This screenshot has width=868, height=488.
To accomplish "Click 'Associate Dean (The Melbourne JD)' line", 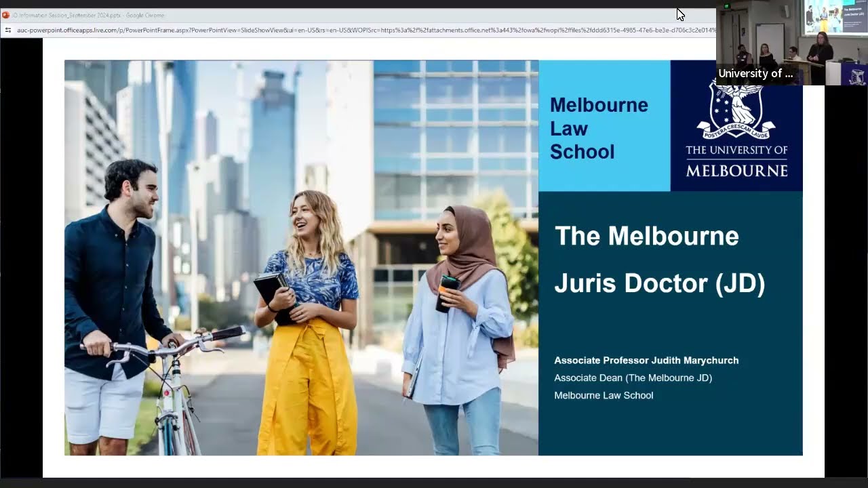I will pyautogui.click(x=633, y=378).
